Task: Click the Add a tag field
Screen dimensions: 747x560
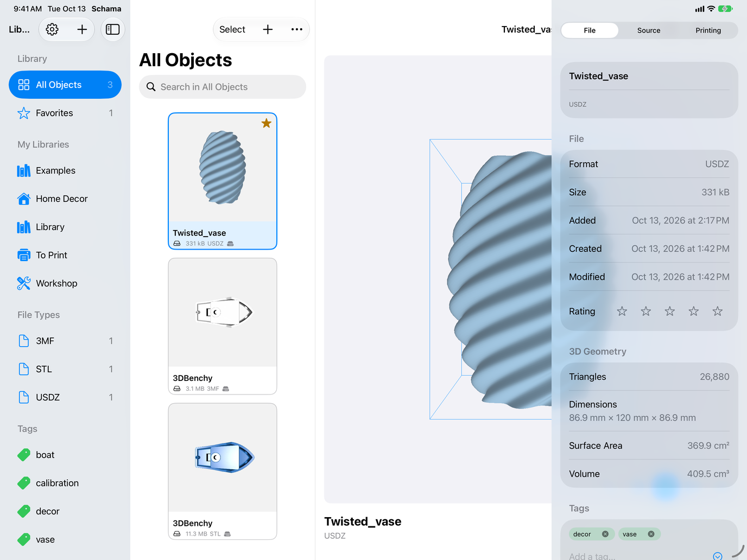Action: click(x=639, y=556)
